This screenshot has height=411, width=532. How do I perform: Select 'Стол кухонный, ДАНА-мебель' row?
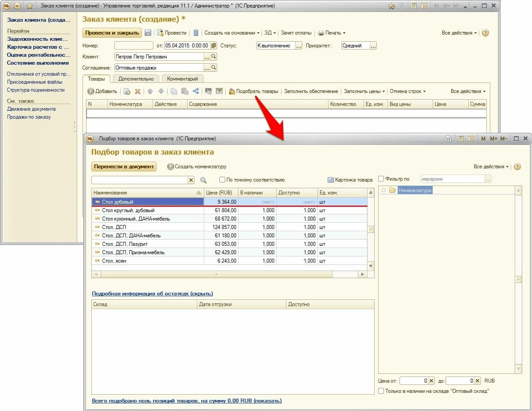(x=136, y=219)
